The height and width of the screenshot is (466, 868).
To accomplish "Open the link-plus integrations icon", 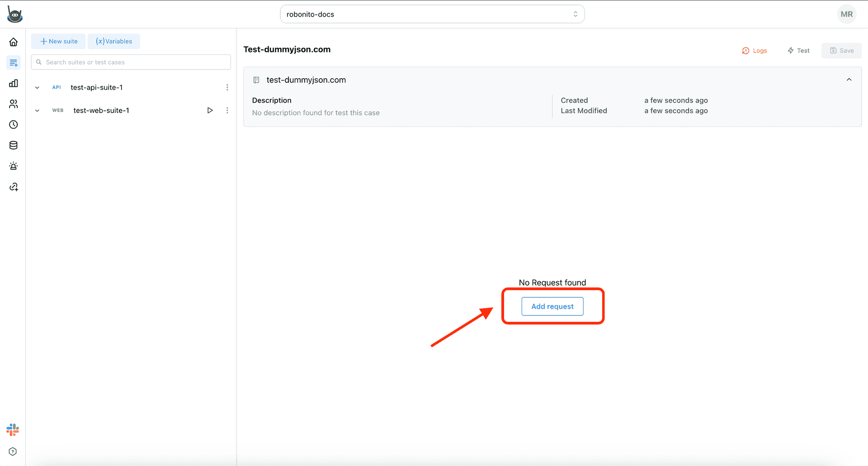I will point(14,187).
